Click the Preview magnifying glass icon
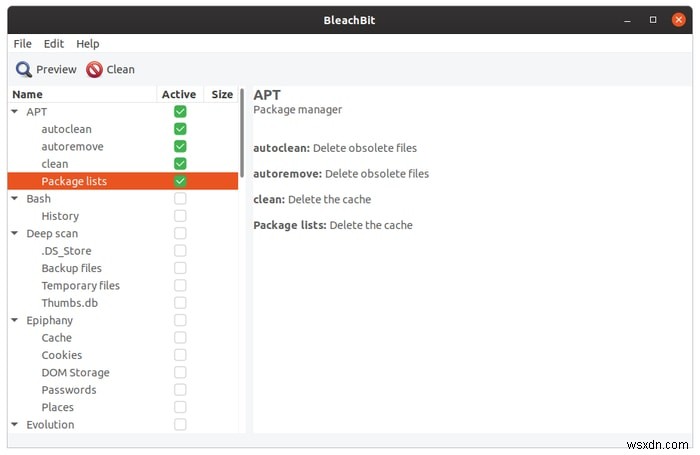700x455 pixels. click(23, 69)
